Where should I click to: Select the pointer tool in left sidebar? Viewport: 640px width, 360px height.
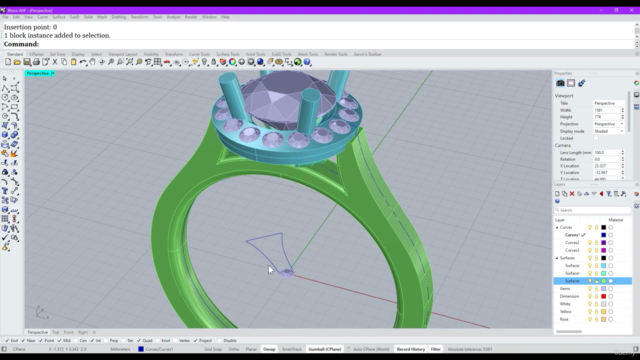5,78
